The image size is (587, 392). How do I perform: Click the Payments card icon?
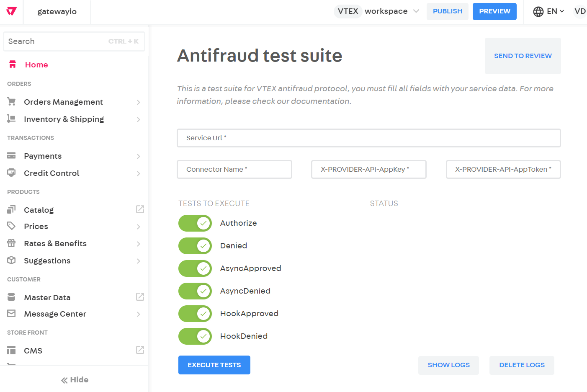click(x=12, y=155)
